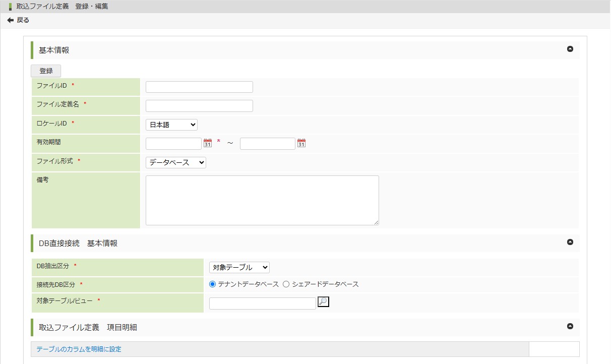Click the 有効期間 start date field
The height and width of the screenshot is (364, 611).
pyautogui.click(x=173, y=144)
